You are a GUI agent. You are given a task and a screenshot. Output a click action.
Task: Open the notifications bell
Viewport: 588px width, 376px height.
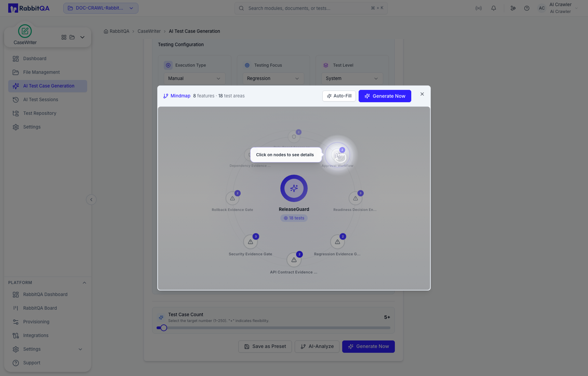coord(494,8)
